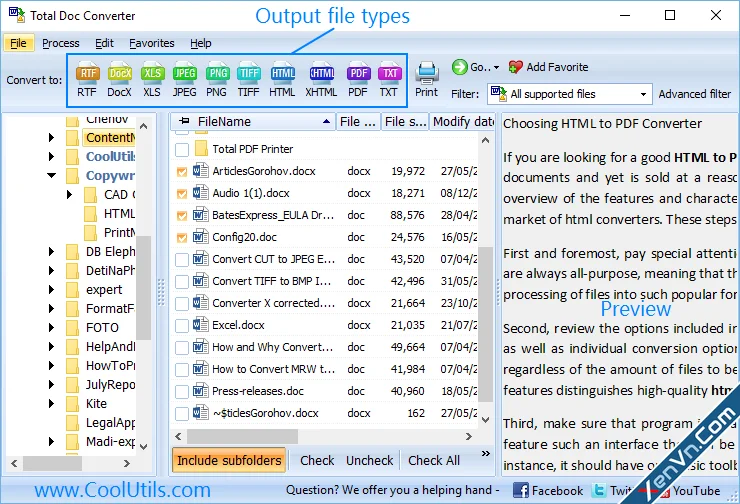Select XHTML conversion icon
This screenshot has width=740, height=504.
point(321,79)
